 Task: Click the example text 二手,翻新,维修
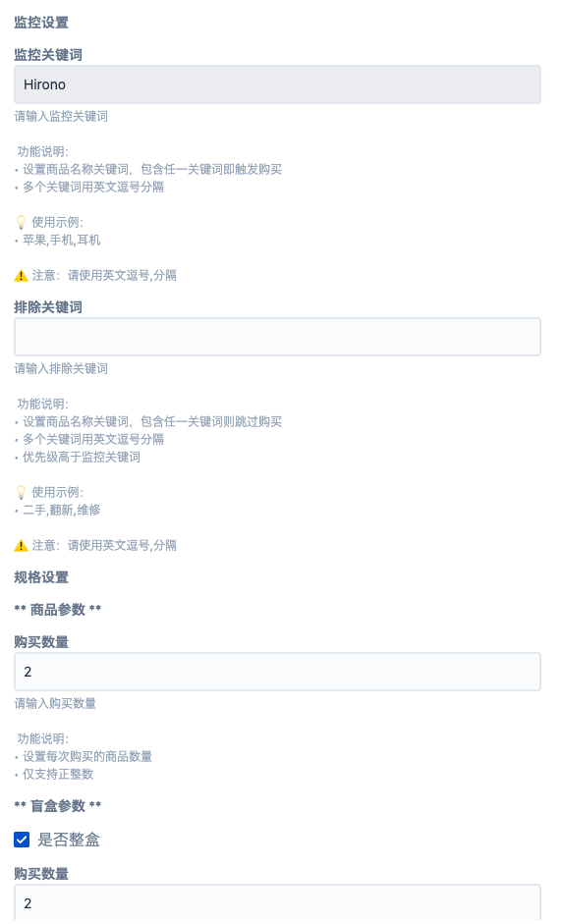(61, 510)
